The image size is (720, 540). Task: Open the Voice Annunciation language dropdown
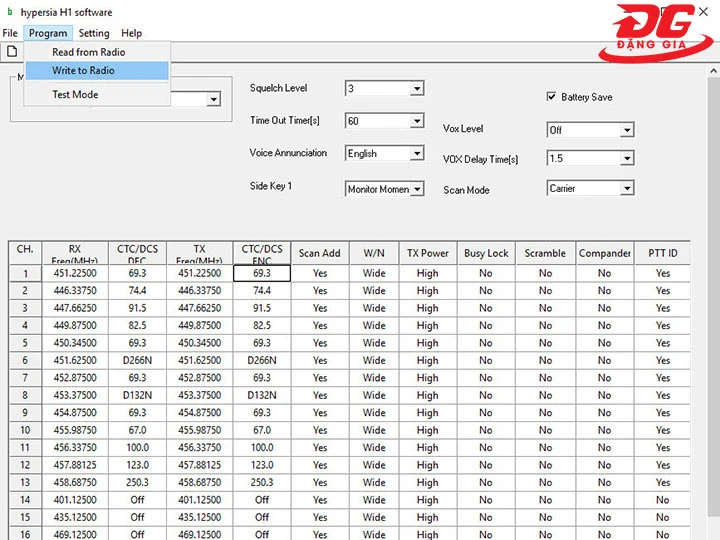[417, 154]
